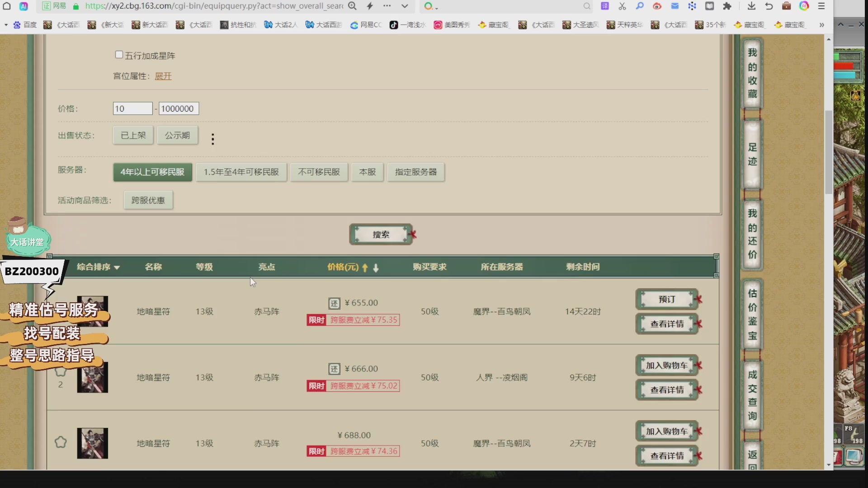Select the 1.5年至4年可移民服 server filter
Screen dimensions: 868x488
pos(241,172)
